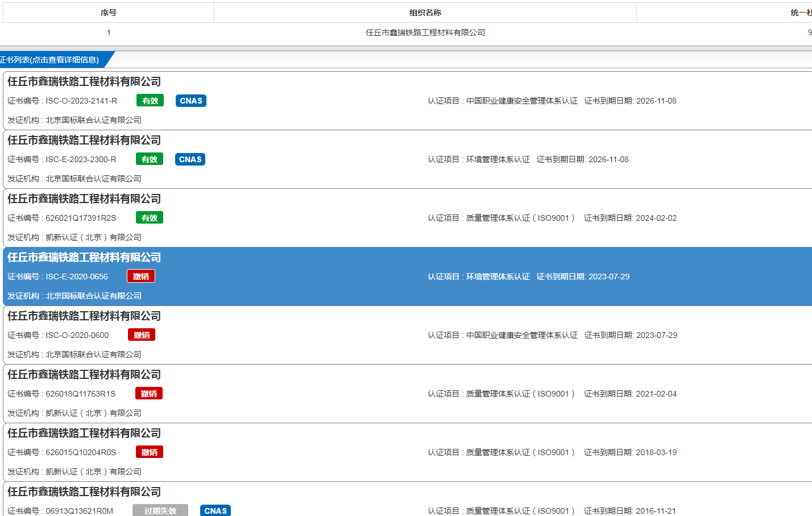Click expiry date 2023-07-29 of ISC-O-2020-0600

click(x=657, y=335)
